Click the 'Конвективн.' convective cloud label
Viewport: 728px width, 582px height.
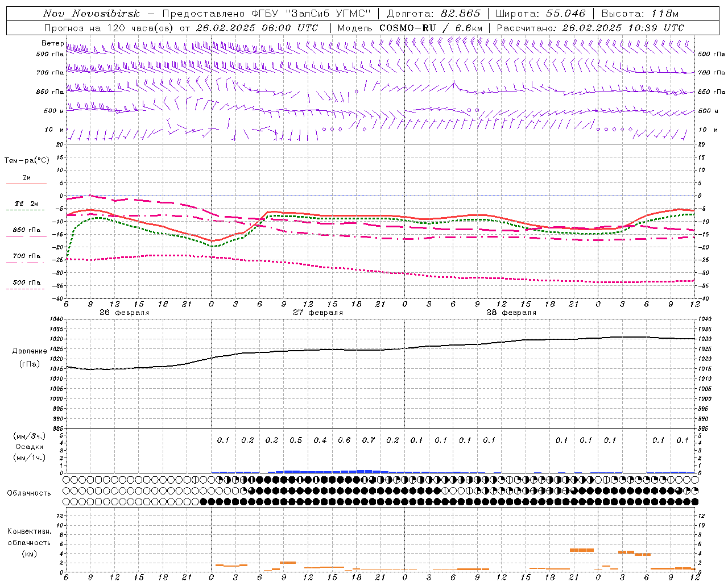[x=30, y=531]
